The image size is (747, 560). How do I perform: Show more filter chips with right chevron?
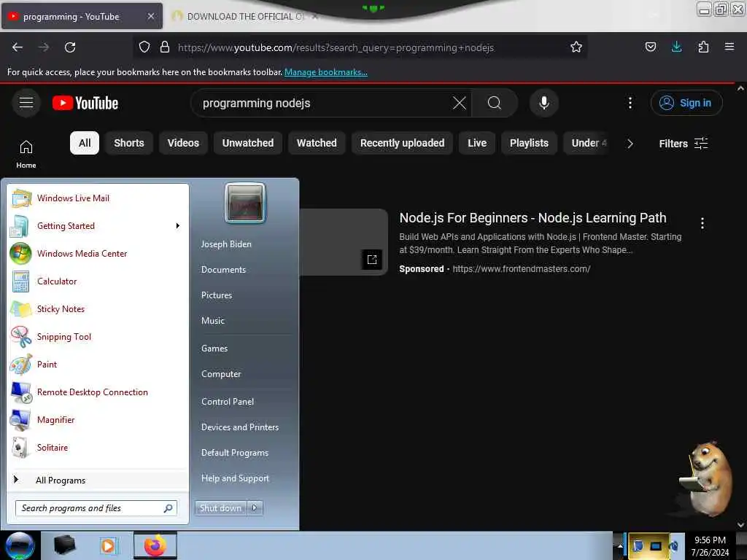pyautogui.click(x=630, y=144)
